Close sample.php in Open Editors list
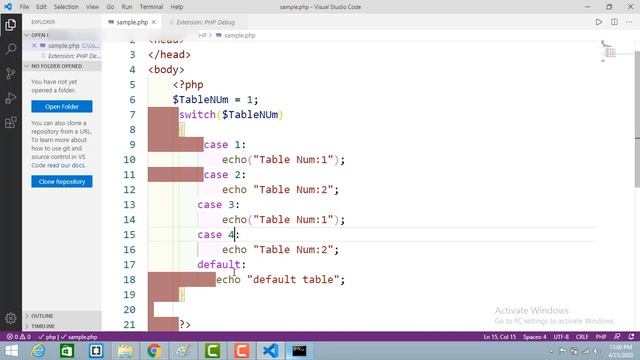This screenshot has width=640, height=360. click(34, 46)
